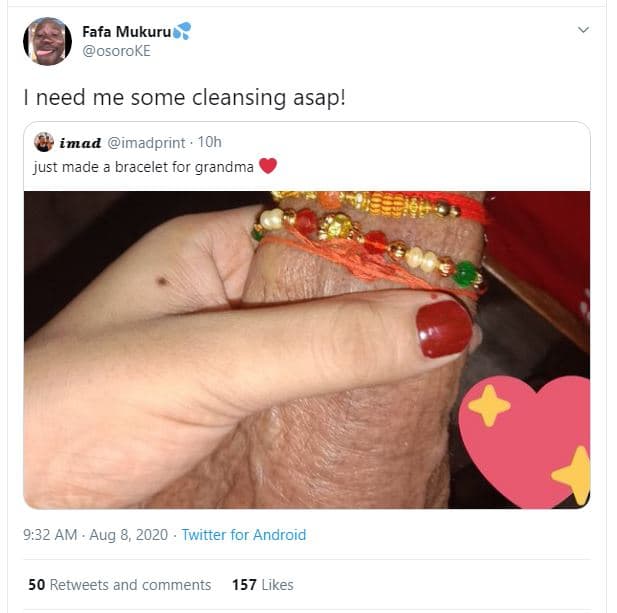Open the tweet options chevron menu
The image size is (617, 613).
pos(583,31)
